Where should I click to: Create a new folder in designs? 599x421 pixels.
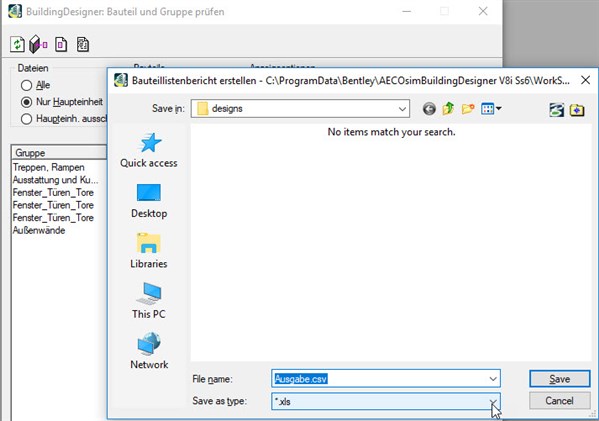click(468, 109)
